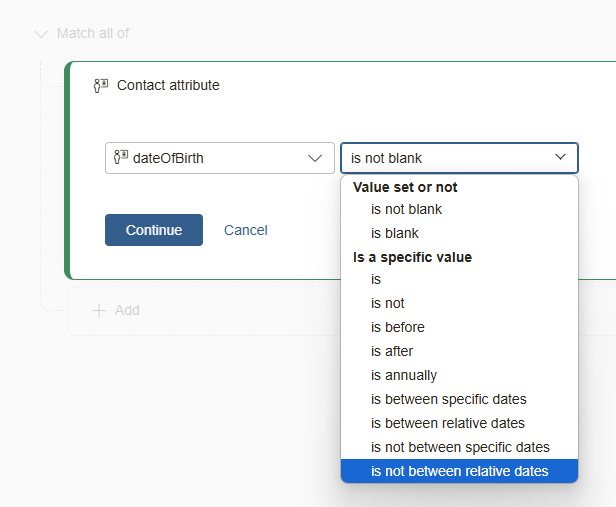Close the 'is not blank' operator dropdown arrow

pyautogui.click(x=560, y=157)
